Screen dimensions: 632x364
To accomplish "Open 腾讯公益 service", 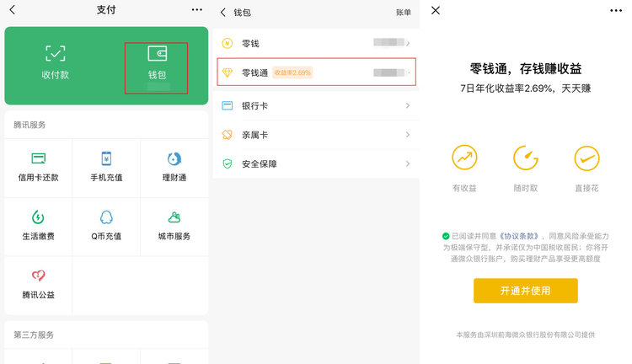I will (38, 285).
